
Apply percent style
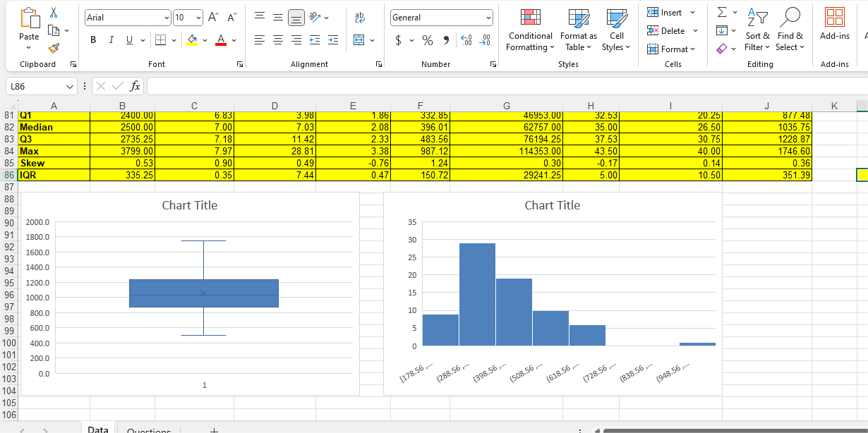tap(428, 40)
